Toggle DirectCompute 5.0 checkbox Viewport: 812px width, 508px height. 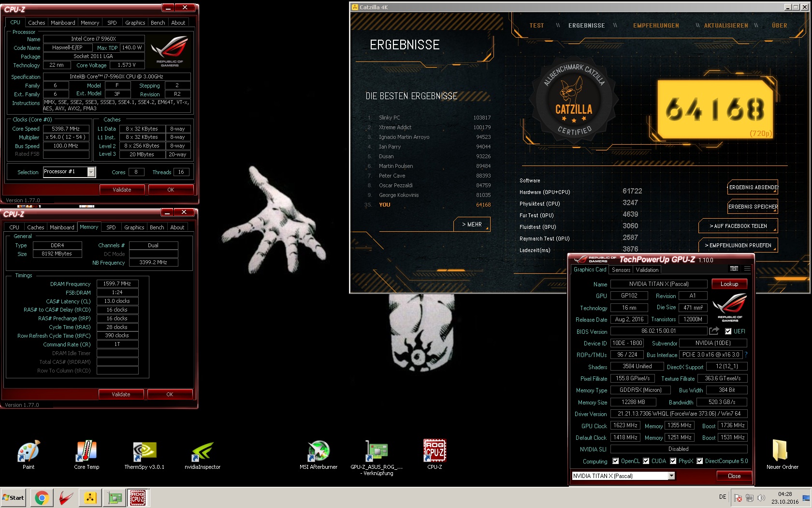(699, 461)
